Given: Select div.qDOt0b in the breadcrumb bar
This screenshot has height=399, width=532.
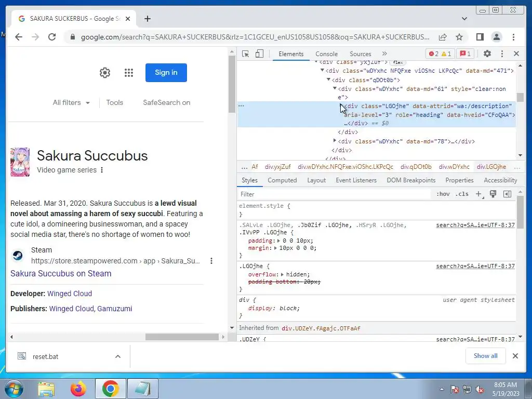Looking at the screenshot, I should 416,167.
